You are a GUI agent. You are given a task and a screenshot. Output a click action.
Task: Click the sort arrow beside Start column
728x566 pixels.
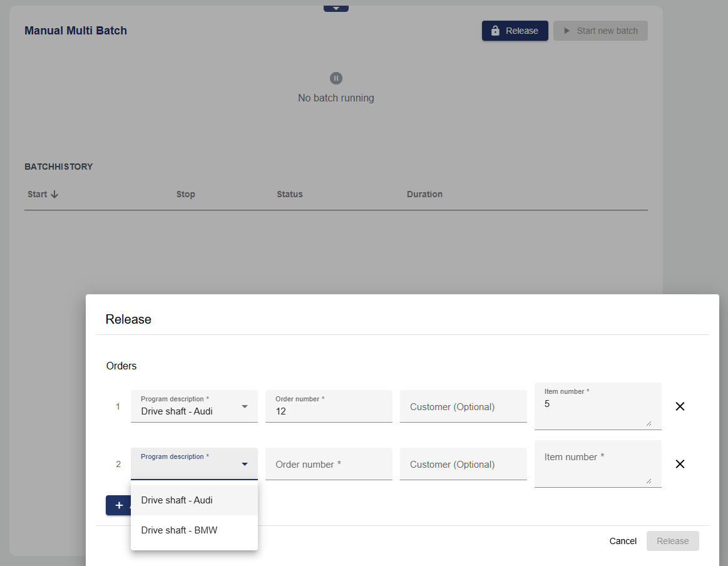(x=54, y=194)
